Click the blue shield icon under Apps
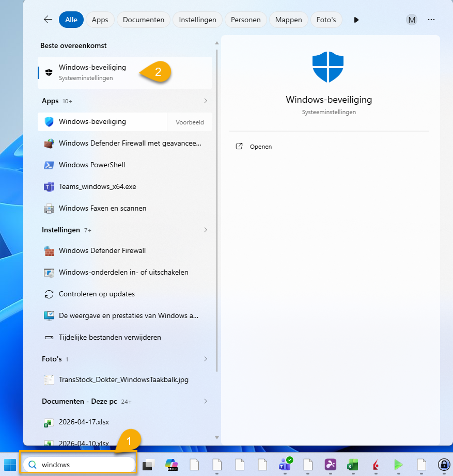Screen dimensions: 453x476 coord(49,122)
